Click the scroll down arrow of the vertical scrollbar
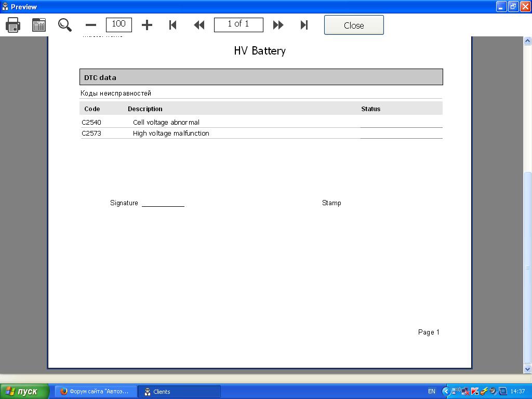532x399 pixels. [x=528, y=369]
